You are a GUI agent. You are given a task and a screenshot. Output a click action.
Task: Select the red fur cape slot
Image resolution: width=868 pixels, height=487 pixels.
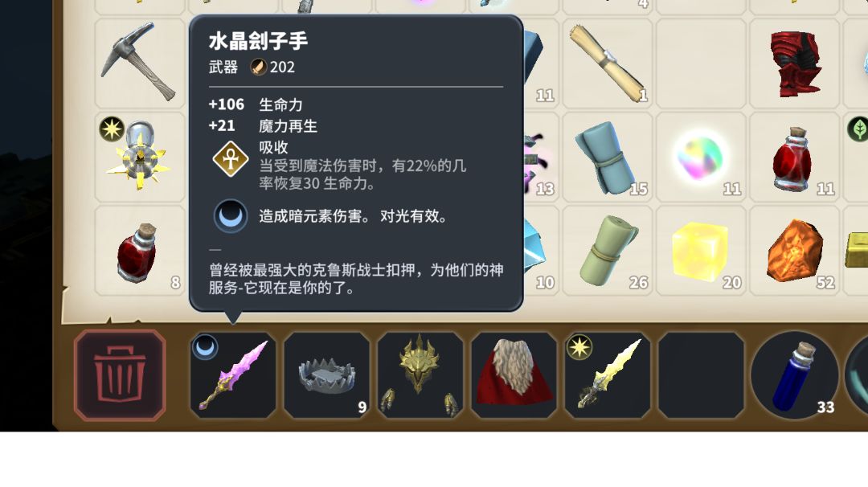[514, 374]
